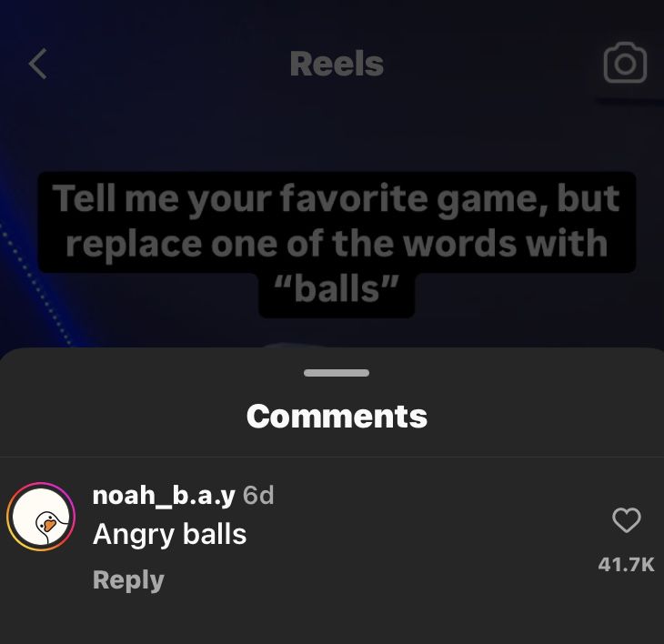This screenshot has height=644, width=664.
Task: Return to previous screen via back arrow
Action: [x=37, y=64]
